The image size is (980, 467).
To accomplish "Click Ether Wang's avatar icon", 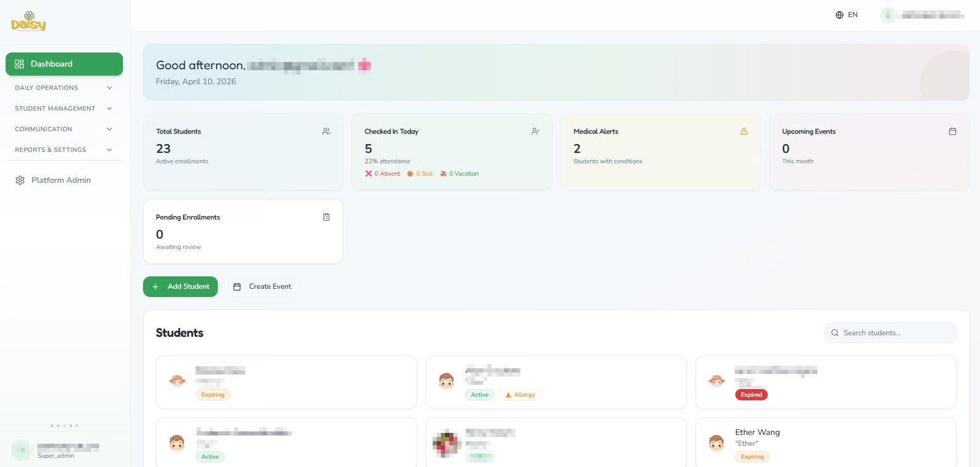I will pyautogui.click(x=716, y=443).
